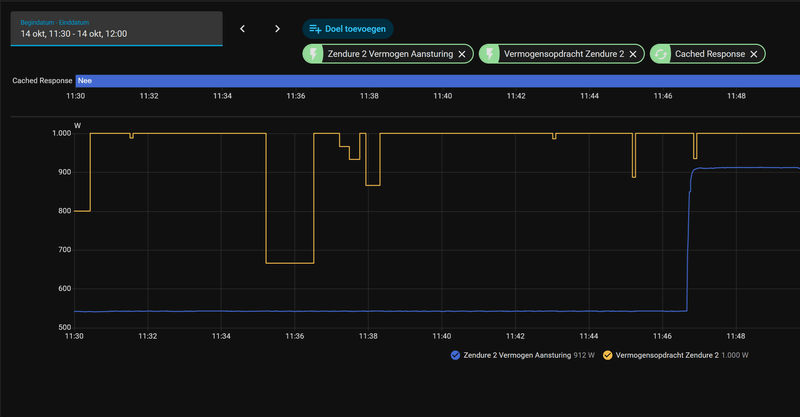The height and width of the screenshot is (417, 800).
Task: Click the 'W' unit label on y-axis
Action: pos(78,126)
